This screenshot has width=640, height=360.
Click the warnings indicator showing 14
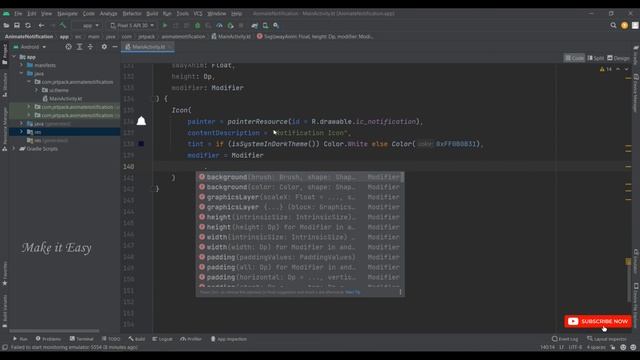pyautogui.click(x=606, y=69)
